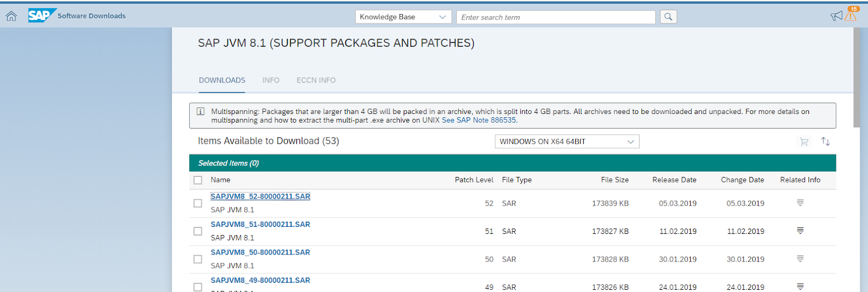Check the SAPJVM8_50-80000211.SAR checkbox
Viewport: 868px width, 292px height.
[x=198, y=259]
